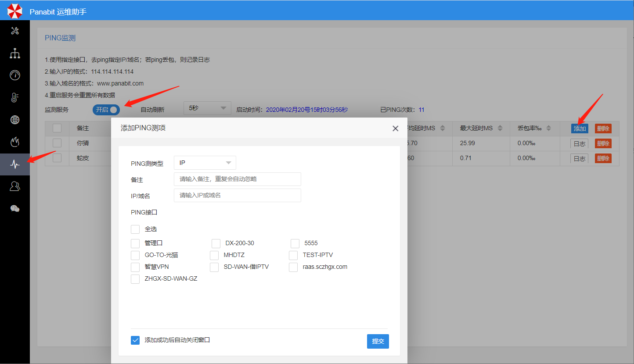Open 日志 for the 你猜 row
634x364 pixels.
[x=579, y=143]
